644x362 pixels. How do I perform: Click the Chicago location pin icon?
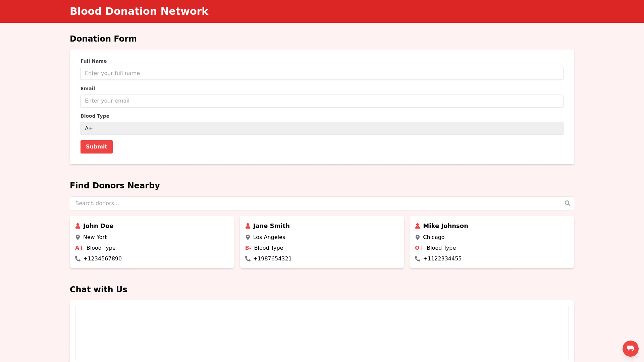(418, 237)
